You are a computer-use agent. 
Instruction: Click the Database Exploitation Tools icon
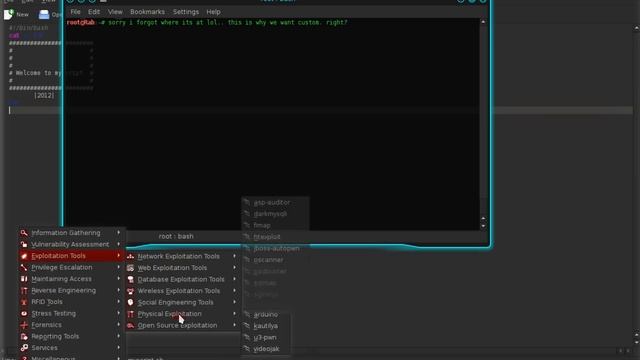tap(131, 279)
